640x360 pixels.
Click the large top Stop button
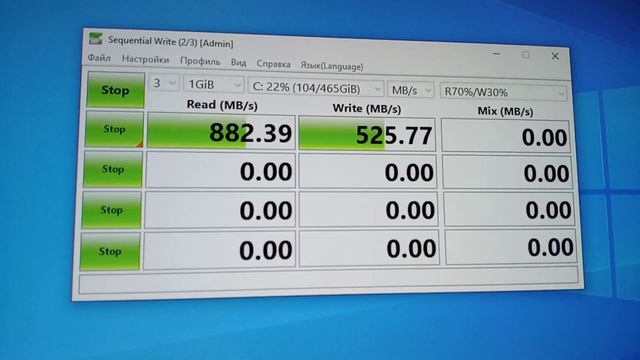tap(116, 90)
